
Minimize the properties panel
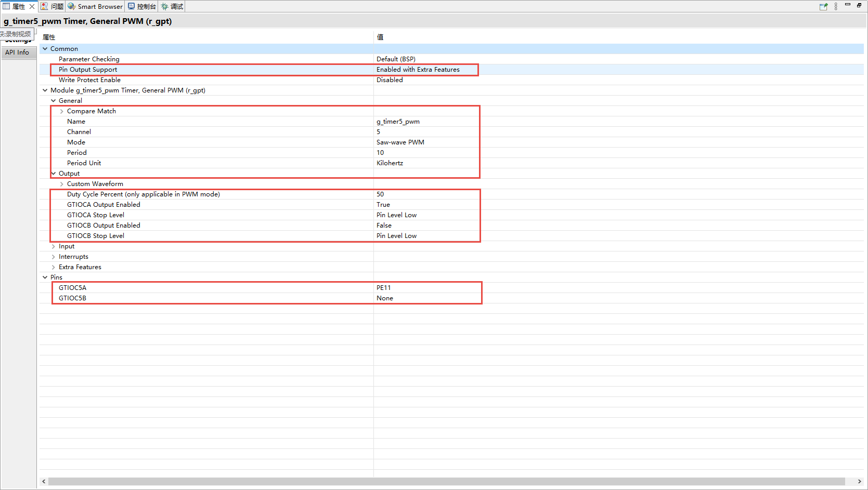coord(848,5)
